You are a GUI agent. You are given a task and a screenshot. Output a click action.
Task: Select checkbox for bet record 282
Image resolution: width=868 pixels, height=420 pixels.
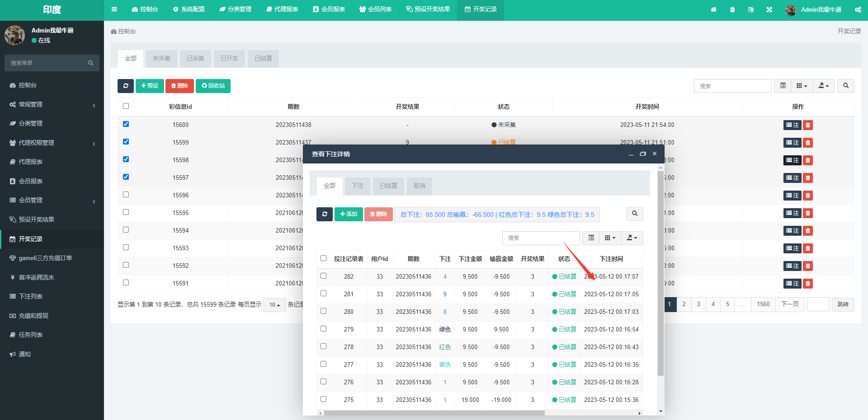tap(324, 276)
